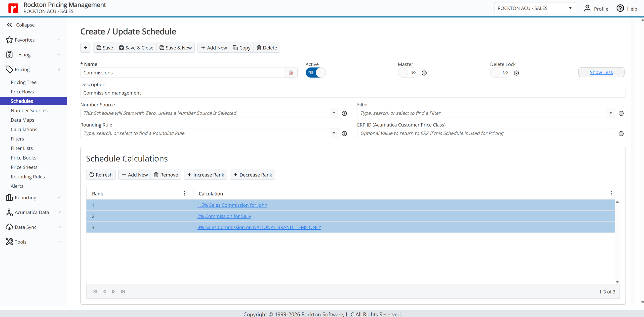Open Calculation column options menu
644x317 pixels.
coord(611,193)
